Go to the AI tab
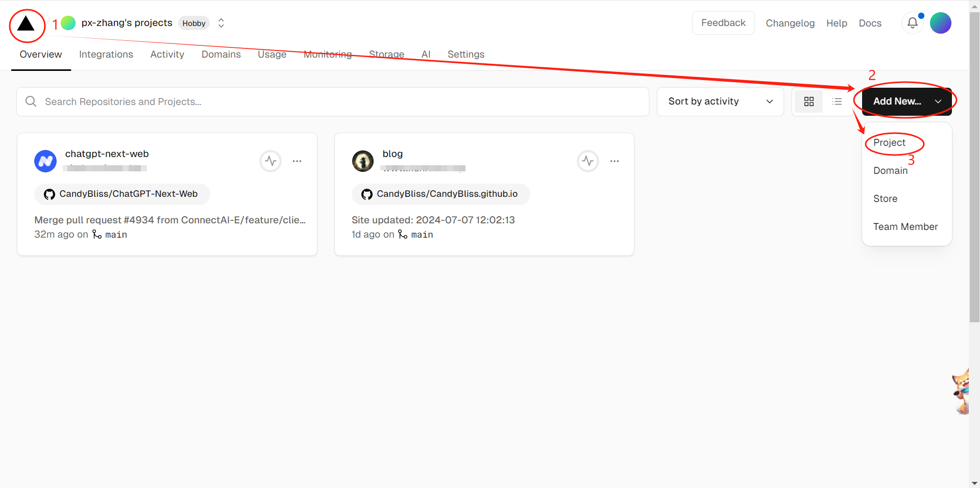Image resolution: width=980 pixels, height=488 pixels. pos(426,55)
